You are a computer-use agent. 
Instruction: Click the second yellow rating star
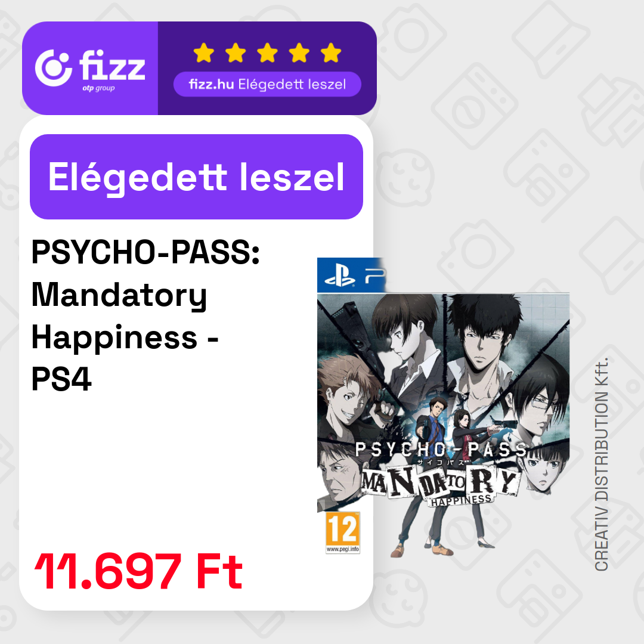pos(236,52)
